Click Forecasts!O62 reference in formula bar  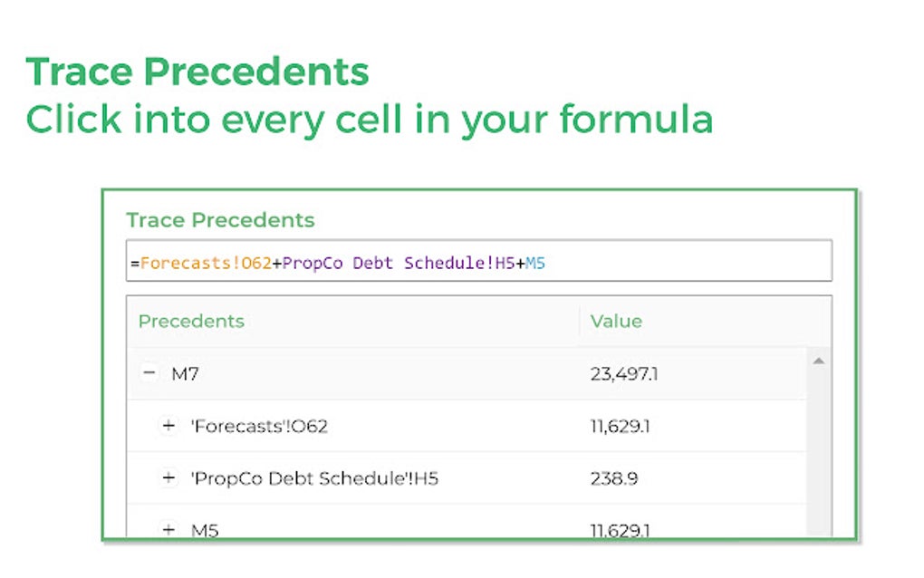(x=206, y=264)
